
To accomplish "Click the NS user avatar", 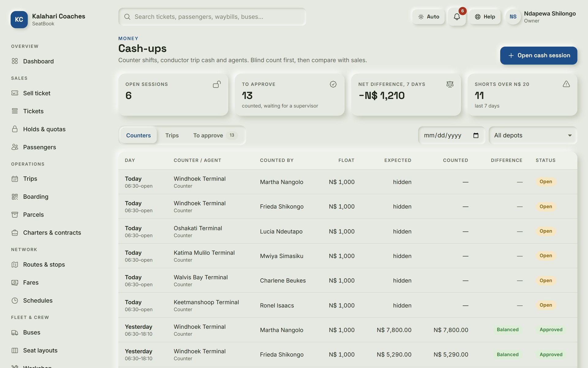I will coord(513,17).
